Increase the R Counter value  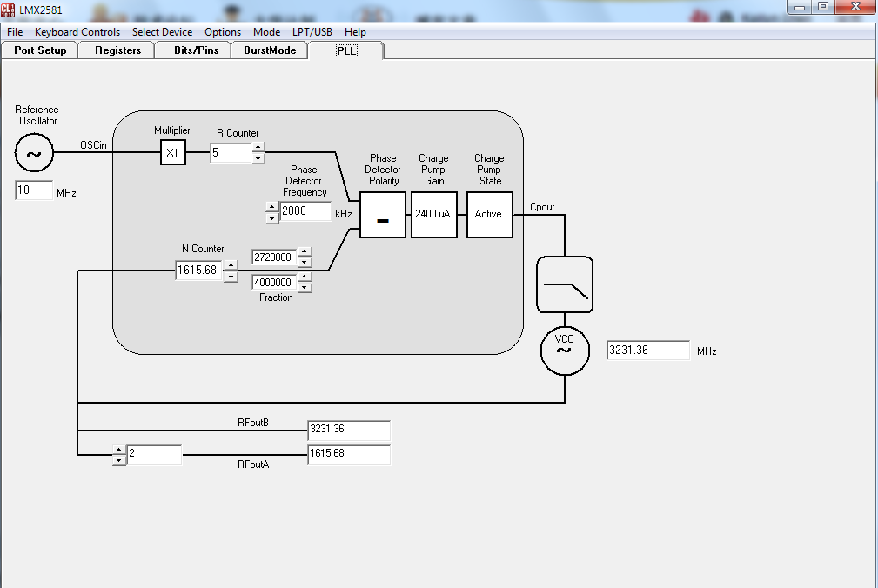(x=258, y=147)
